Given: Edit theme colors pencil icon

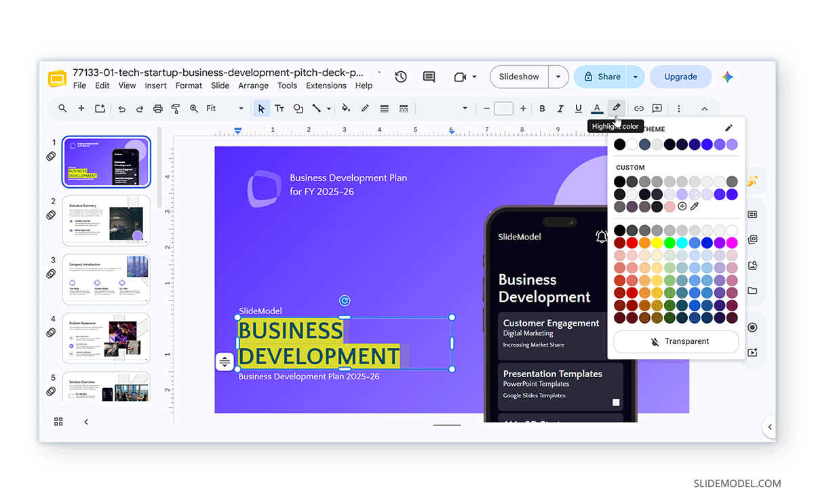Looking at the screenshot, I should pos(729,128).
